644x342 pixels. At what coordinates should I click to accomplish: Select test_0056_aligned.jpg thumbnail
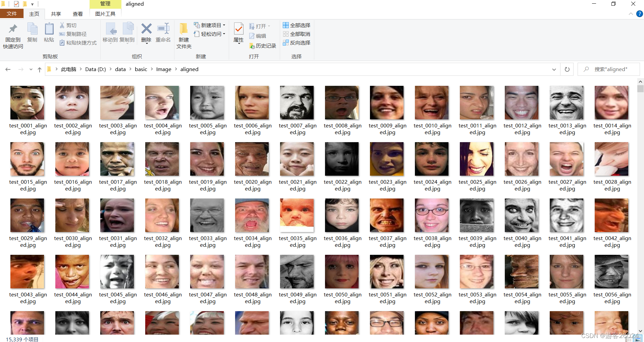tap(611, 272)
